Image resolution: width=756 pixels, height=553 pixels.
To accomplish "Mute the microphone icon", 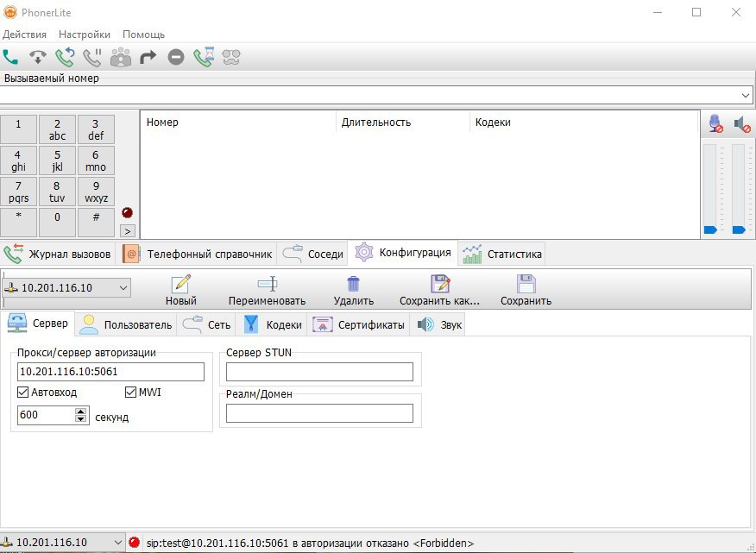I will pyautogui.click(x=716, y=123).
